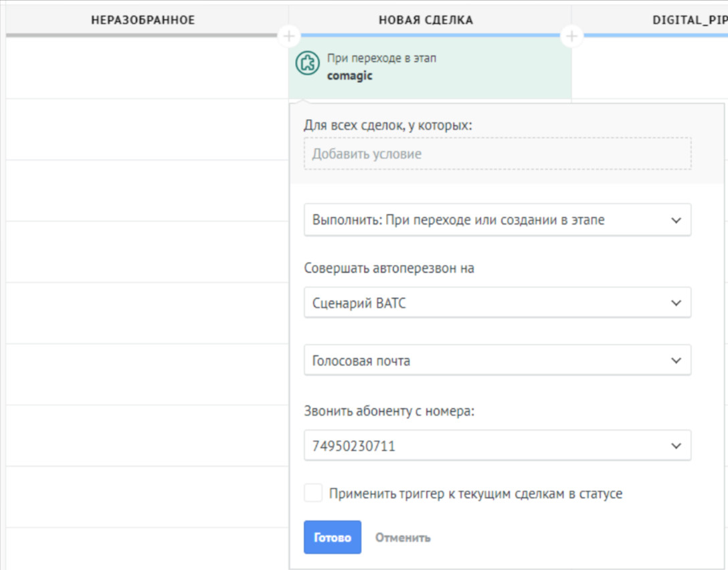This screenshot has height=570, width=728.
Task: Click plus icon between Новая сделка and DIGITAL_PIP
Action: point(572,35)
